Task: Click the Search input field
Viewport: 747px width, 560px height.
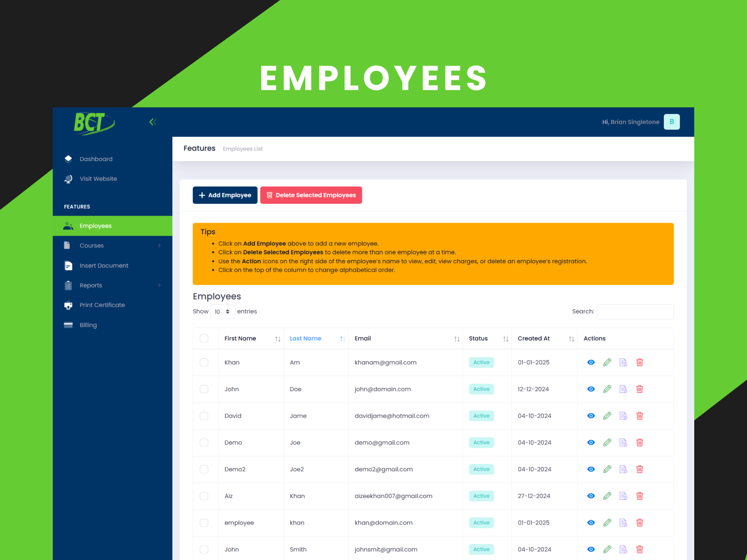Action: click(x=635, y=312)
